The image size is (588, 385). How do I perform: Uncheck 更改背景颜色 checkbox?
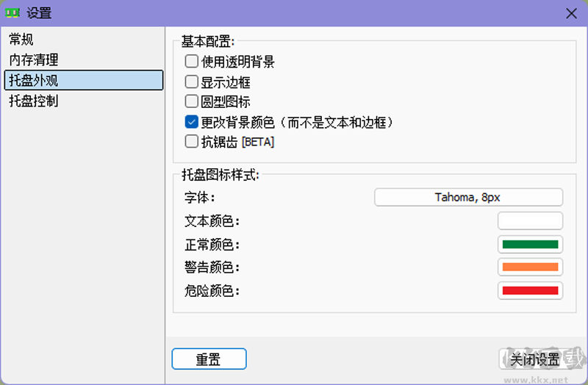coord(192,122)
